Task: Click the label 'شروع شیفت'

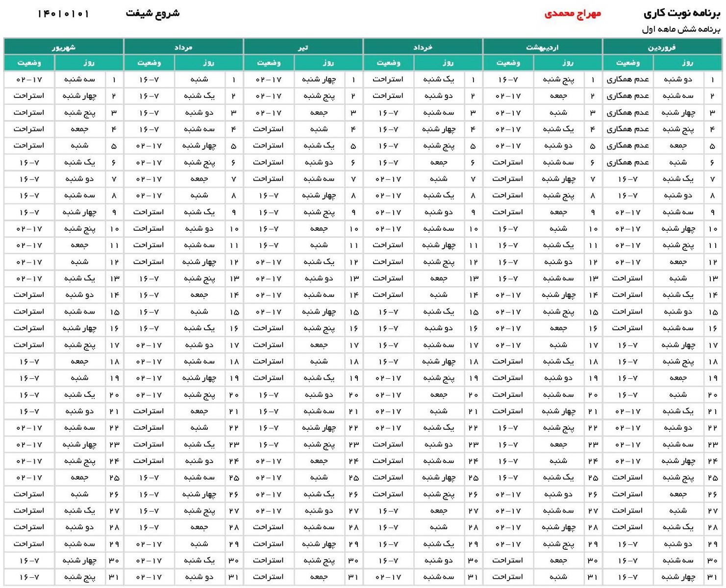Action: point(152,13)
